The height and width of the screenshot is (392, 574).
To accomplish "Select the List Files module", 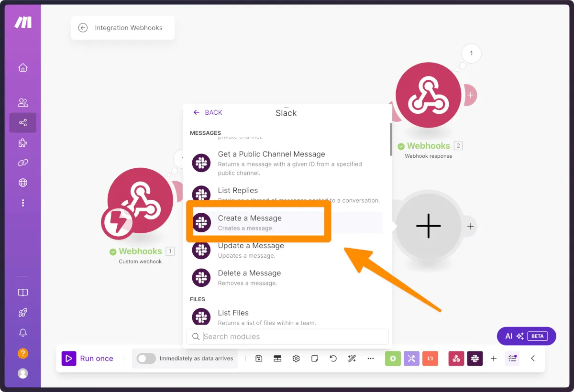I will click(x=286, y=317).
